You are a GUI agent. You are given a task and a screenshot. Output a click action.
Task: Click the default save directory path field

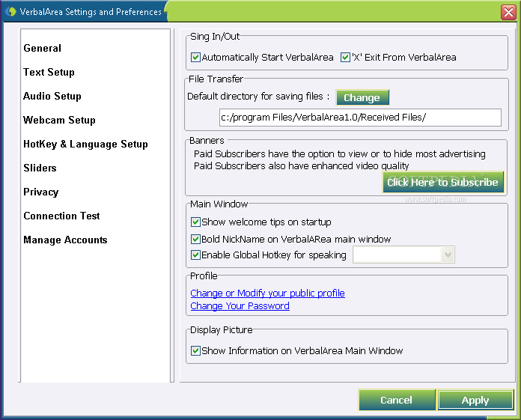(x=360, y=118)
